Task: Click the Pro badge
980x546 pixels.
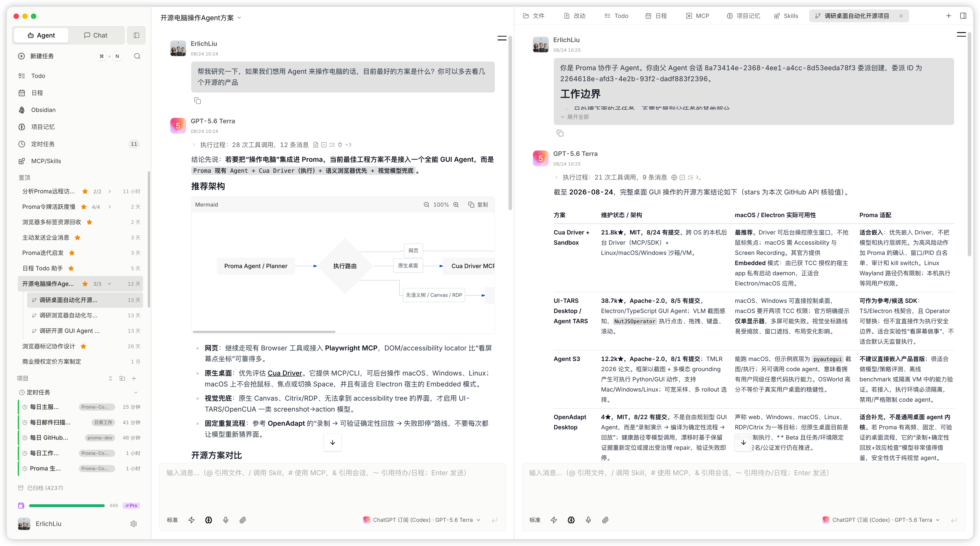Action: click(x=131, y=506)
